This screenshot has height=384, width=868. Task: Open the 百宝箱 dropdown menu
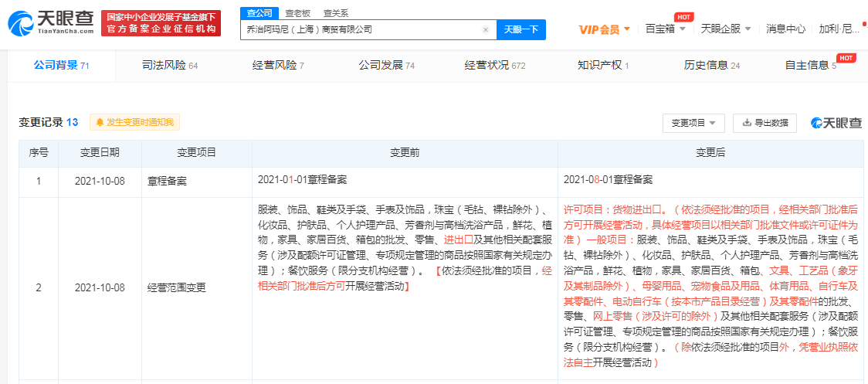click(666, 29)
